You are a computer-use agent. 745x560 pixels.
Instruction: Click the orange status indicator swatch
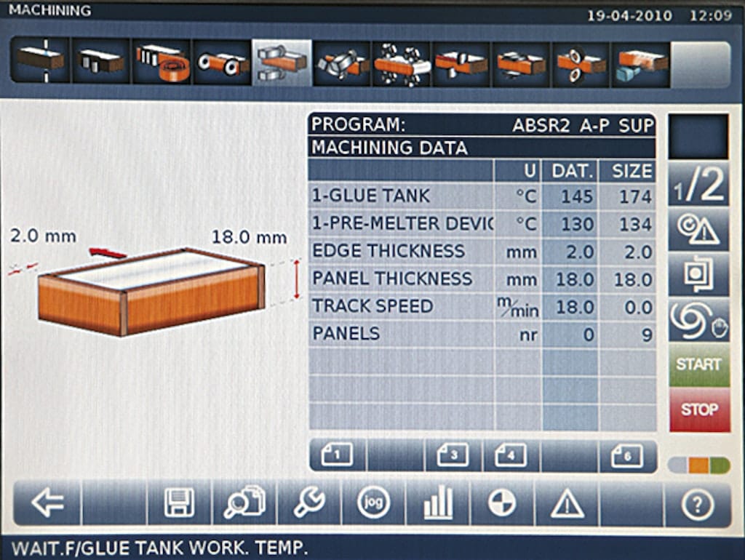[x=698, y=465]
